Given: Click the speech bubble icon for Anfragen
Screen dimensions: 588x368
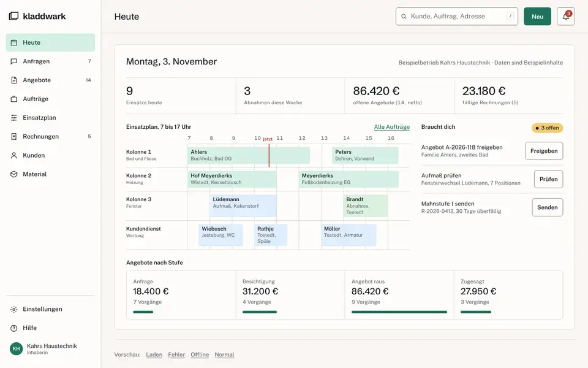Looking at the screenshot, I should pyautogui.click(x=14, y=61).
